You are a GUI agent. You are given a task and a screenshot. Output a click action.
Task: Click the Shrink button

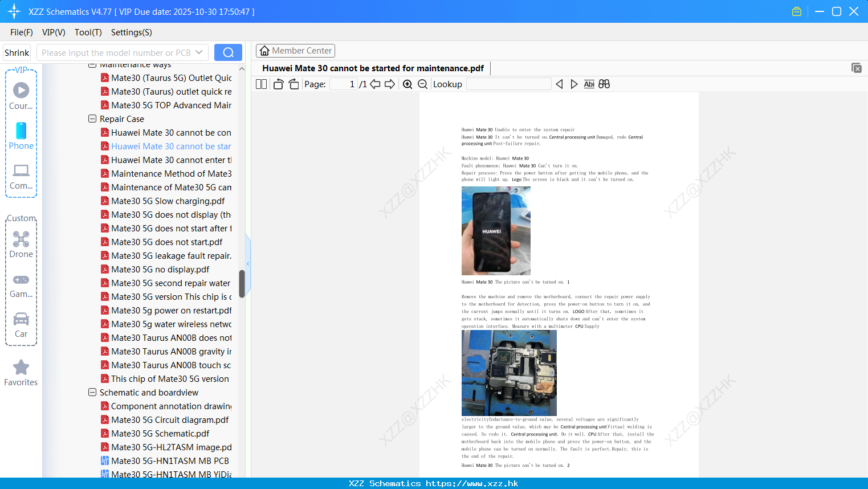17,52
